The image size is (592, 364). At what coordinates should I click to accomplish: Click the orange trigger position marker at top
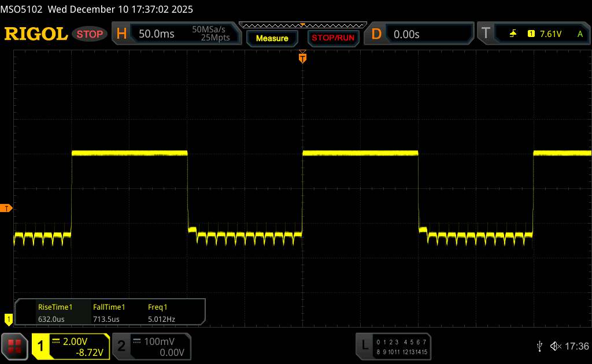pos(302,57)
